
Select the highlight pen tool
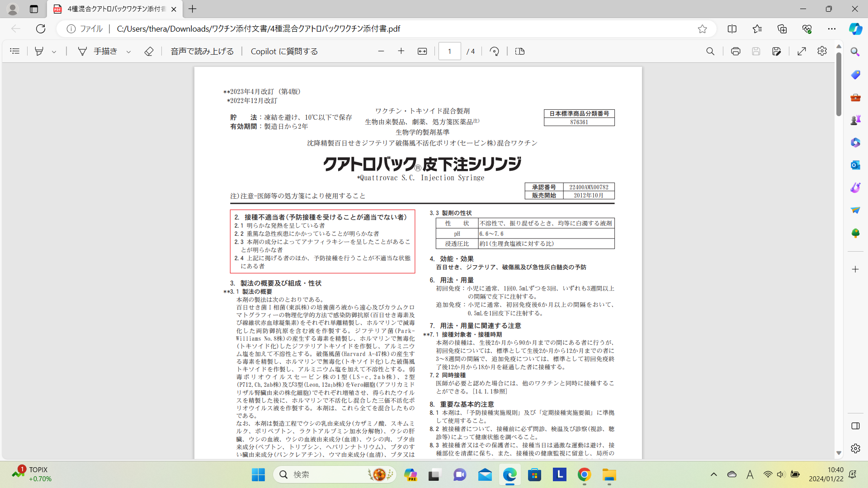(39, 51)
